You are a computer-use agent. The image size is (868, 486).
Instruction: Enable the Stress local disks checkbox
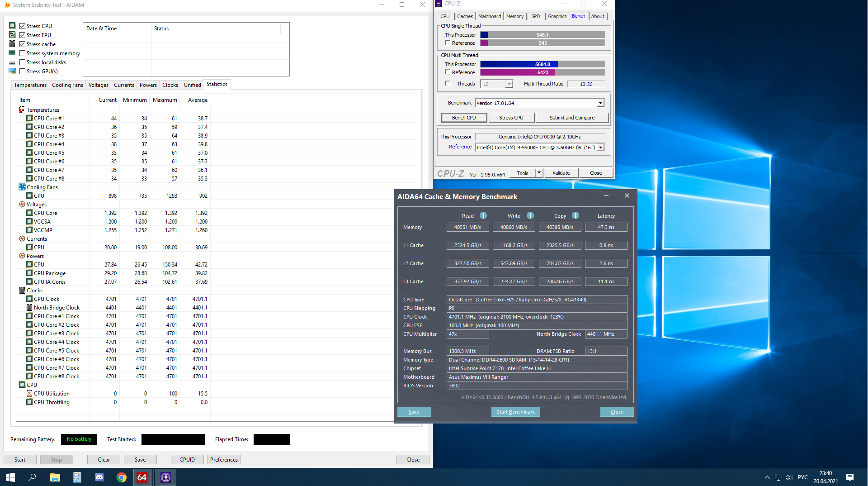pyautogui.click(x=22, y=62)
